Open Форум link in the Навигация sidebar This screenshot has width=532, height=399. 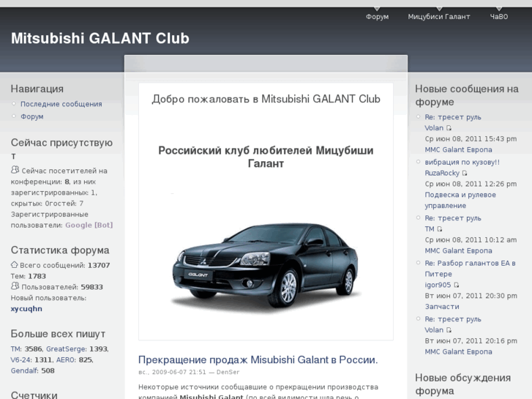coord(32,116)
